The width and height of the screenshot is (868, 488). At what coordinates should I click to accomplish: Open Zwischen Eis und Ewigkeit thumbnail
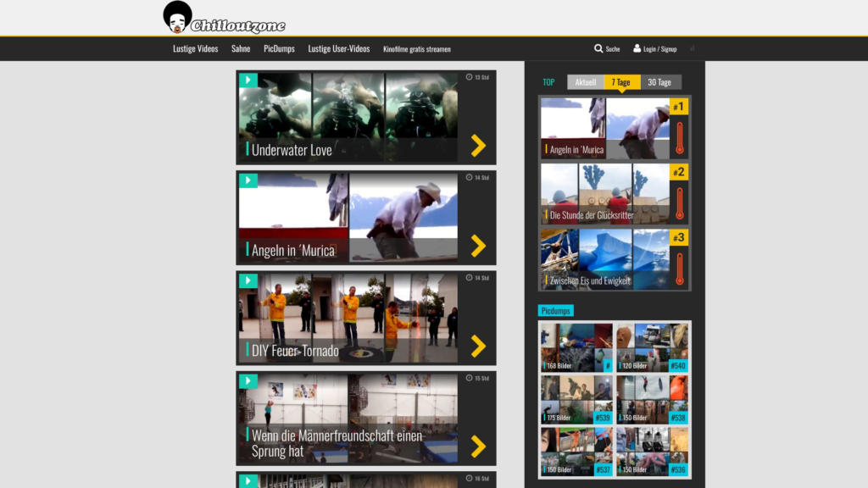605,259
